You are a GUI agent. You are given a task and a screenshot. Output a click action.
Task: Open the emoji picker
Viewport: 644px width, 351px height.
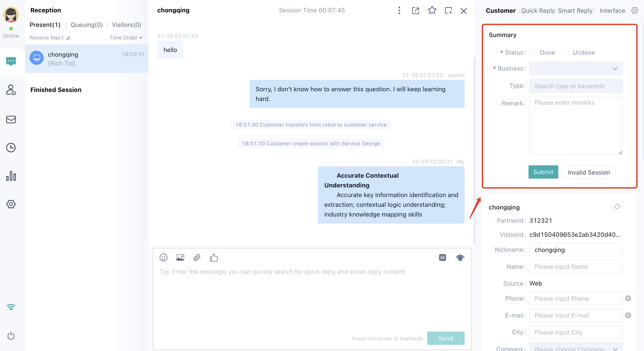coord(164,258)
